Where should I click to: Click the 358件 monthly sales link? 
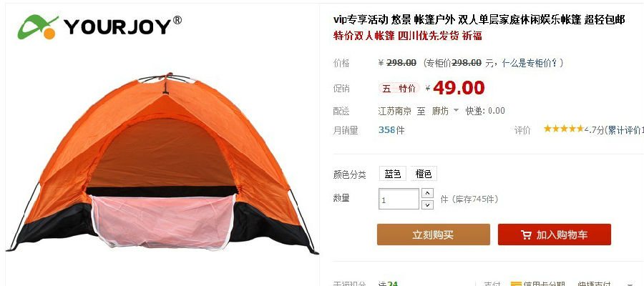[x=391, y=130]
